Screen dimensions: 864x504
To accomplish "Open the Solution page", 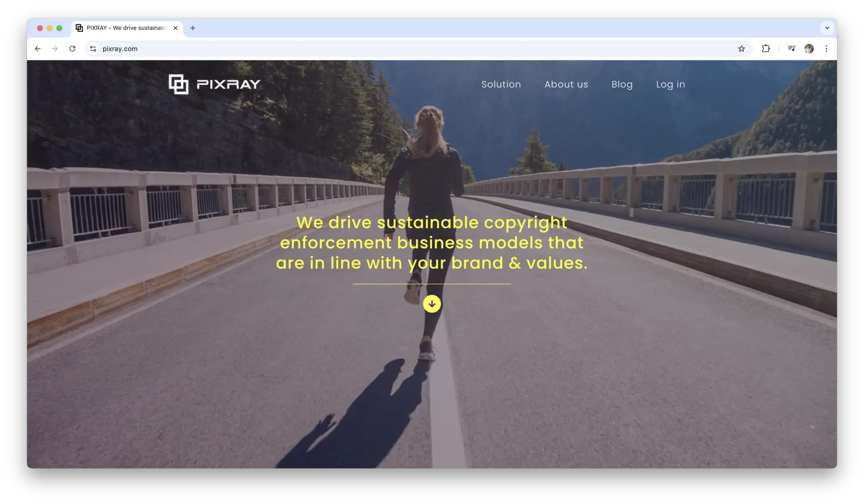I will pos(501,84).
